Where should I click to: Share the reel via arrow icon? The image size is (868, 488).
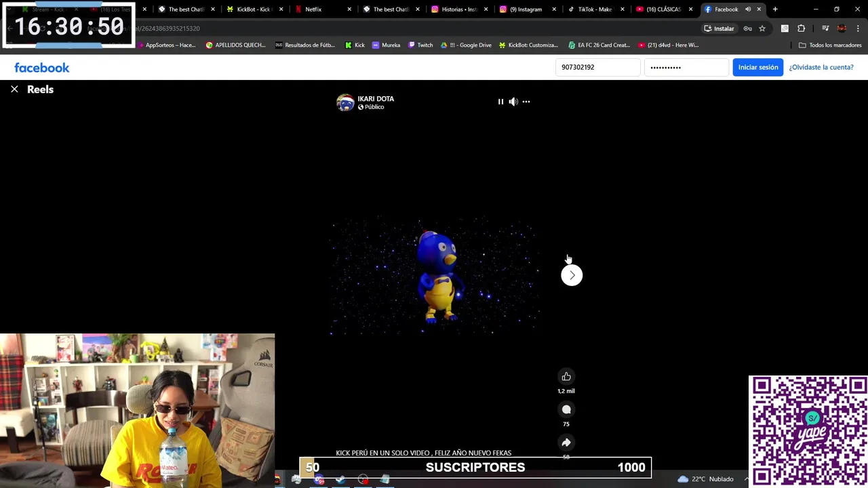[566, 443]
